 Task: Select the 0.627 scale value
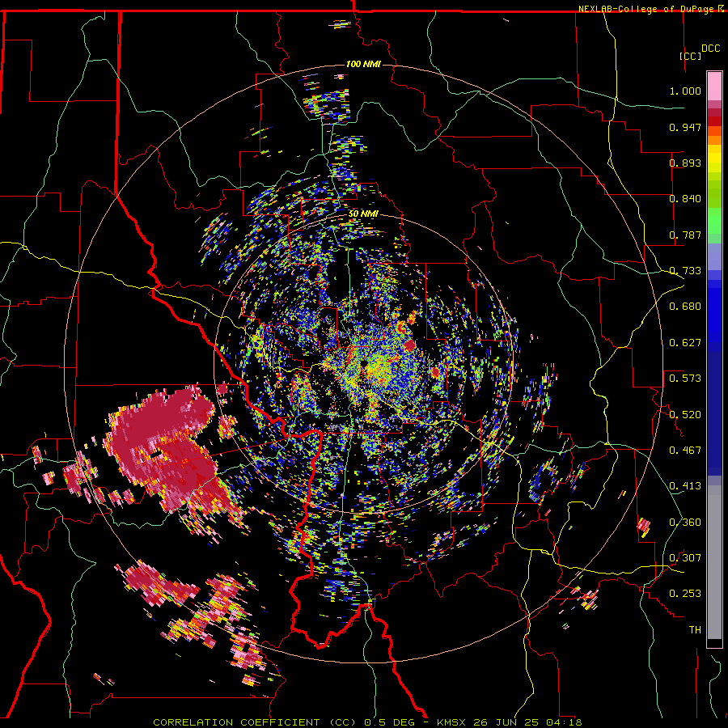point(685,343)
